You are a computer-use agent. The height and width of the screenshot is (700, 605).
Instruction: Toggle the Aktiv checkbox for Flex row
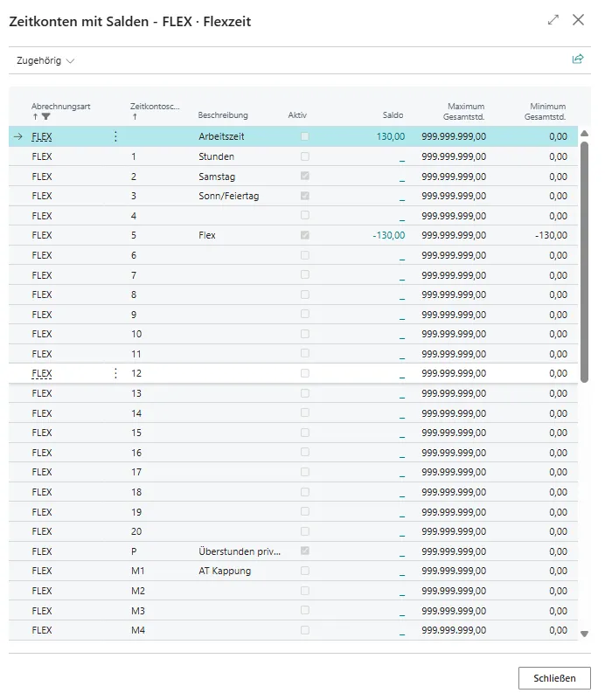(304, 235)
